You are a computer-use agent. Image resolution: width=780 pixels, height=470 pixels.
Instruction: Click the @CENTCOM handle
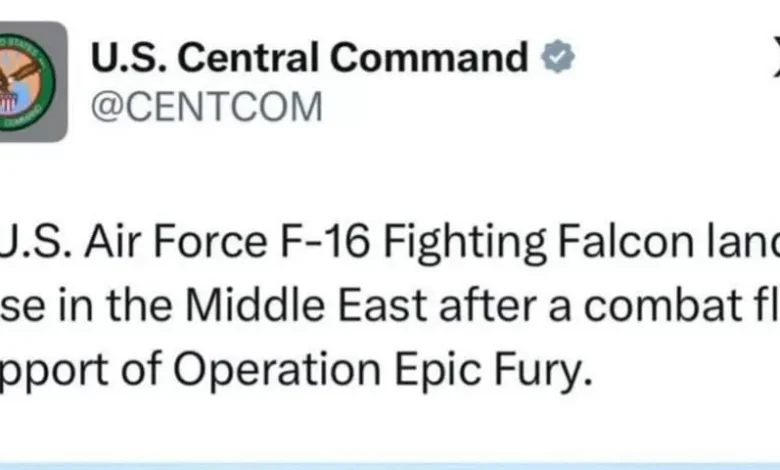(x=207, y=106)
